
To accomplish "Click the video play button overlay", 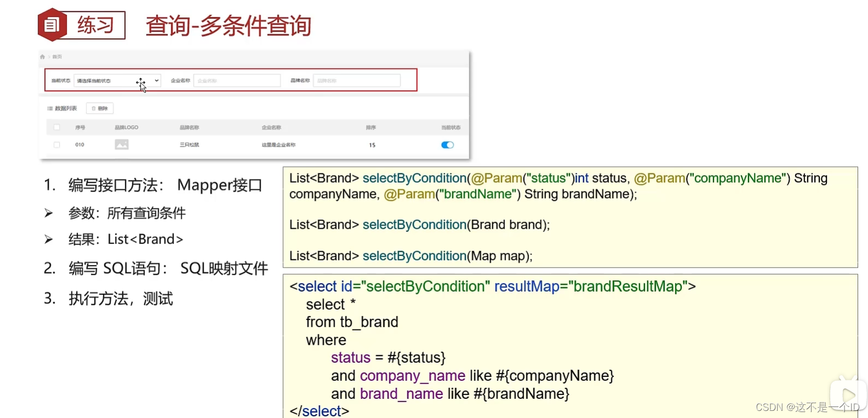I will point(848,395).
